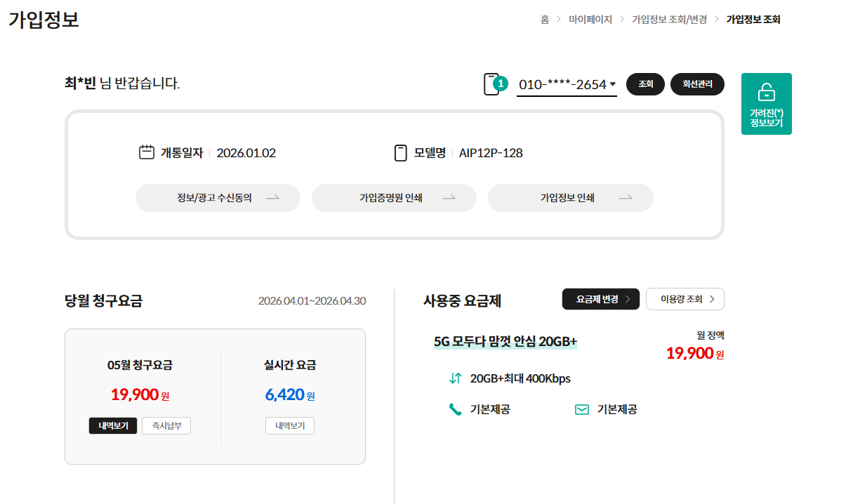Click the 05월 청구요금 label
Image resolution: width=853 pixels, height=504 pixels.
point(140,365)
